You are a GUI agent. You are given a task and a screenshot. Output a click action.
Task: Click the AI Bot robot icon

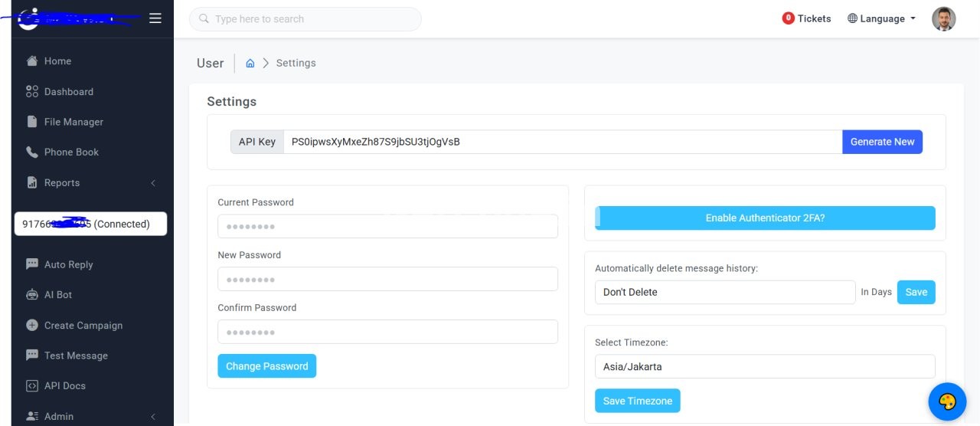32,295
